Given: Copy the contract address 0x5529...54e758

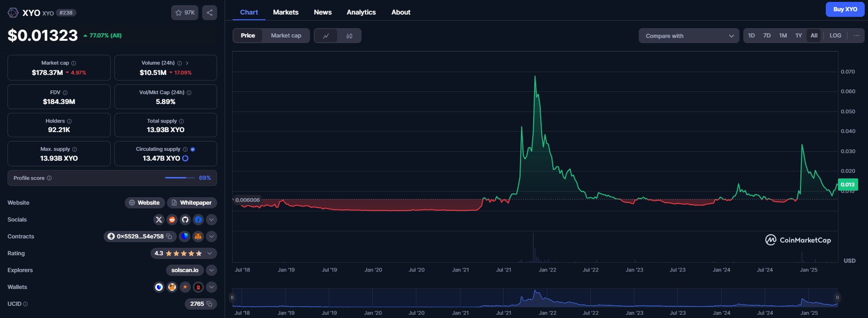Looking at the screenshot, I should click(169, 237).
